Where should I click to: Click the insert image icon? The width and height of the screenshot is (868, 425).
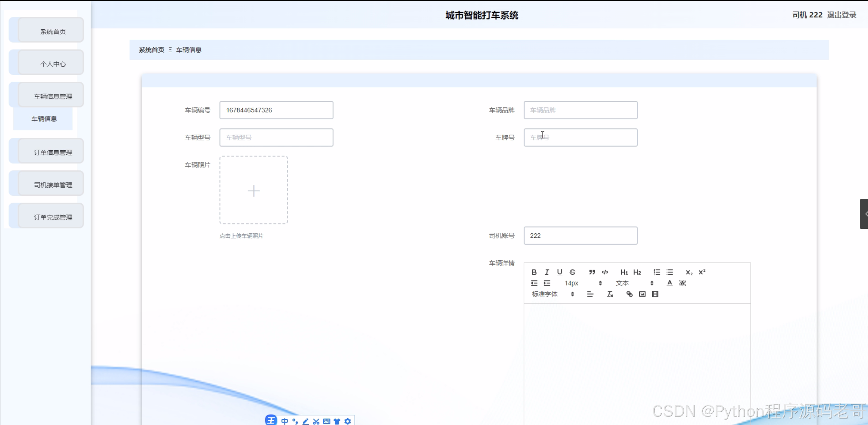click(642, 294)
